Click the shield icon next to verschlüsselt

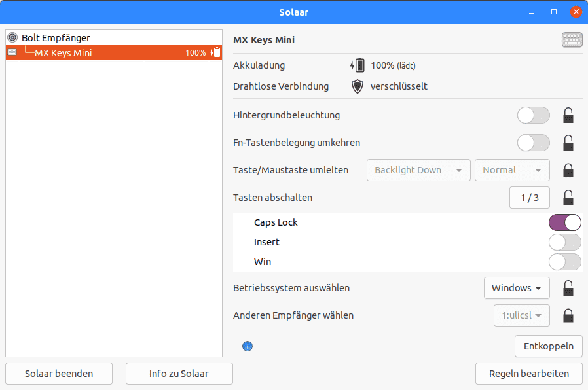point(358,86)
